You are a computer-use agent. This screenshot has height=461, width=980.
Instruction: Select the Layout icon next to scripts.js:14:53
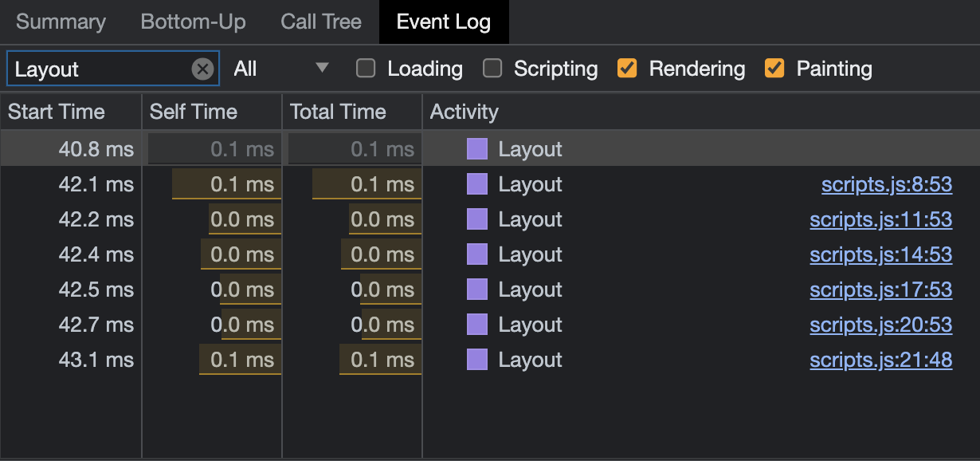click(x=476, y=254)
